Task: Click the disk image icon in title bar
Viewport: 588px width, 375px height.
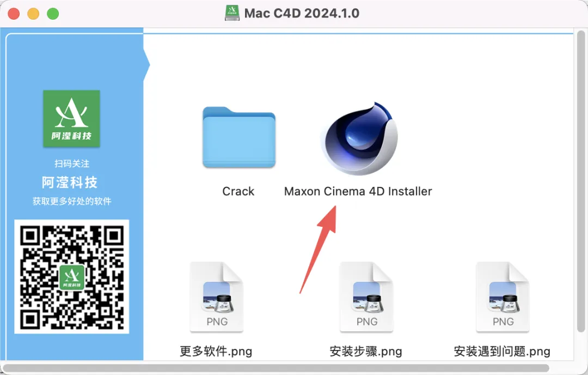Action: [232, 13]
